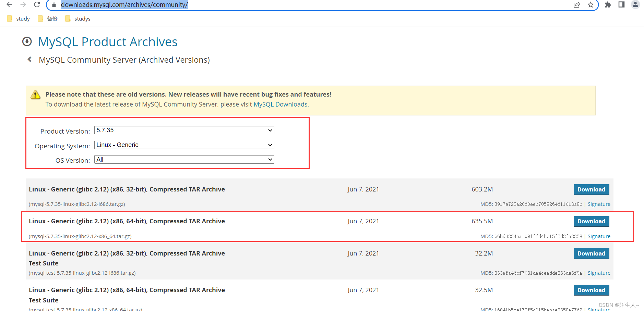Open the Product Version 5.7.35 dropdown

click(184, 130)
